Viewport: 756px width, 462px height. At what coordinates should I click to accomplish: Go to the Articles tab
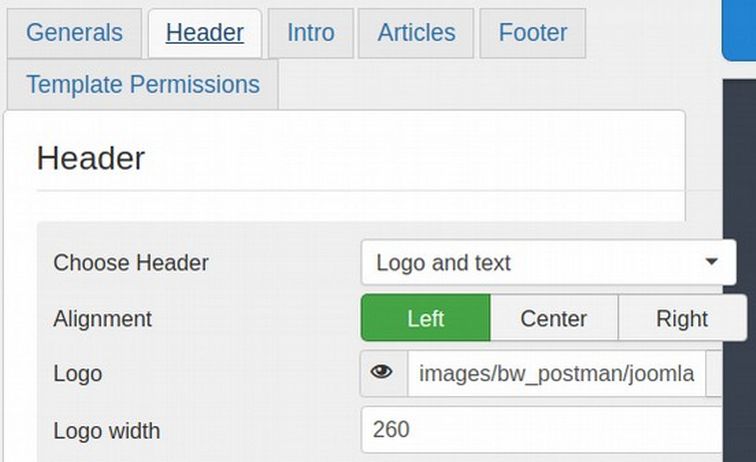414,33
